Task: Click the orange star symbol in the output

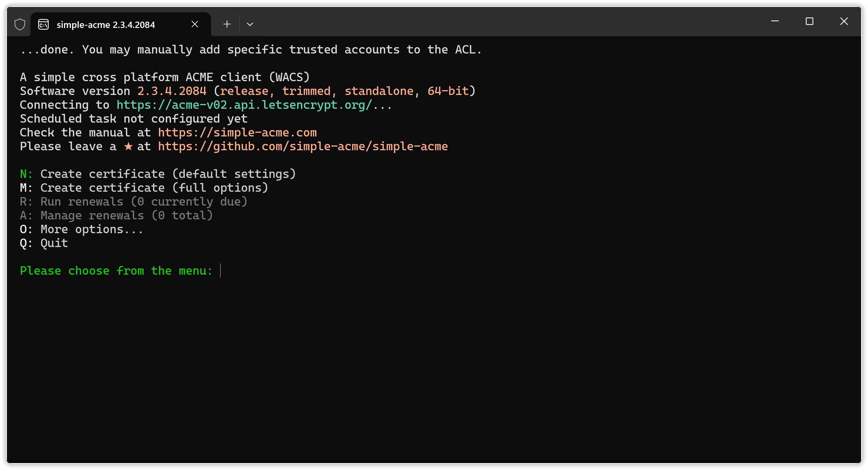Action: pos(128,147)
